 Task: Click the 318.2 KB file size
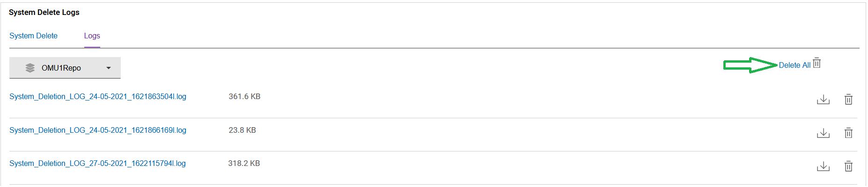[244, 164]
